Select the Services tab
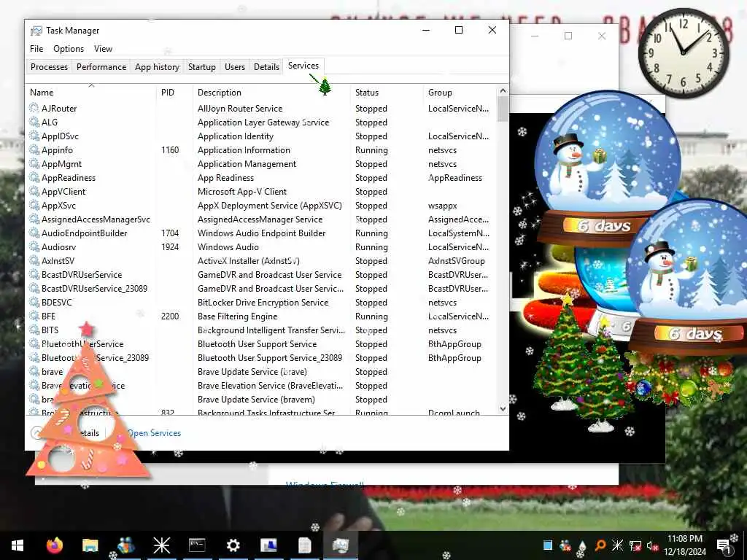747x560 pixels. click(303, 66)
